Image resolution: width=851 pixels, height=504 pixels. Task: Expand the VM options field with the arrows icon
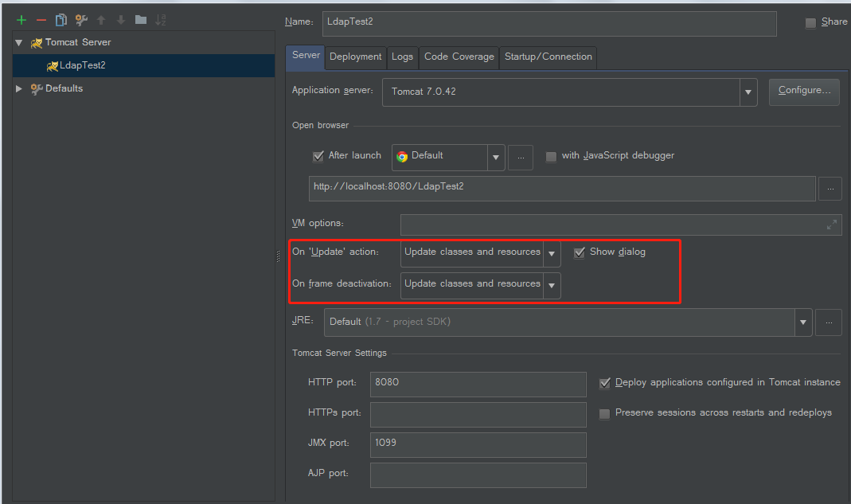click(831, 225)
